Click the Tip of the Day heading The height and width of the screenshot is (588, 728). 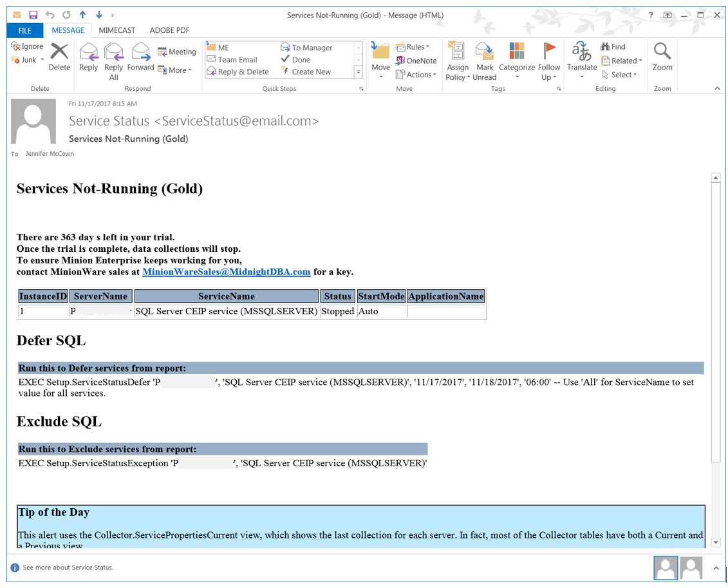click(54, 512)
